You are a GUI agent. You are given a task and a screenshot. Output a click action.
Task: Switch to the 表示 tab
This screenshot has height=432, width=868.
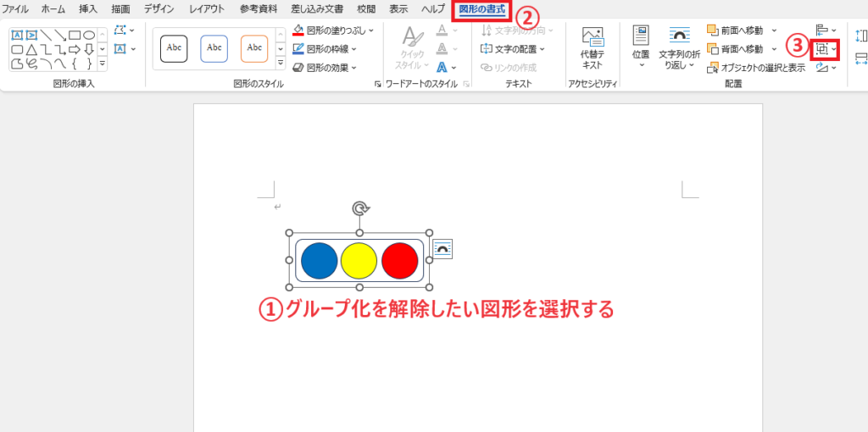pos(398,8)
